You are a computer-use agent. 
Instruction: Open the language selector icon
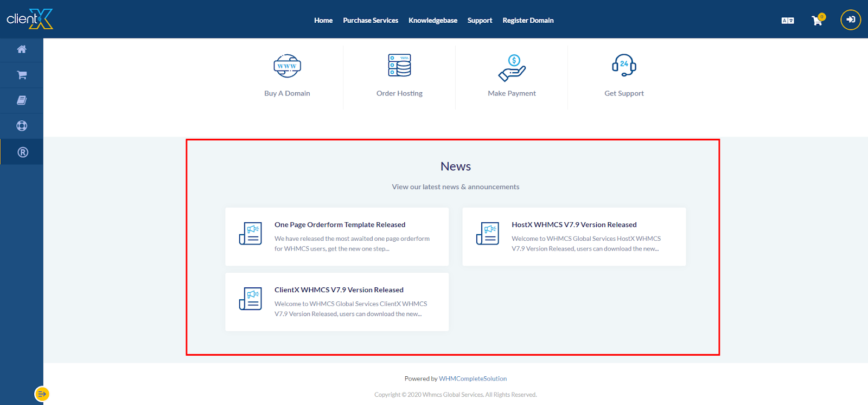(x=788, y=21)
